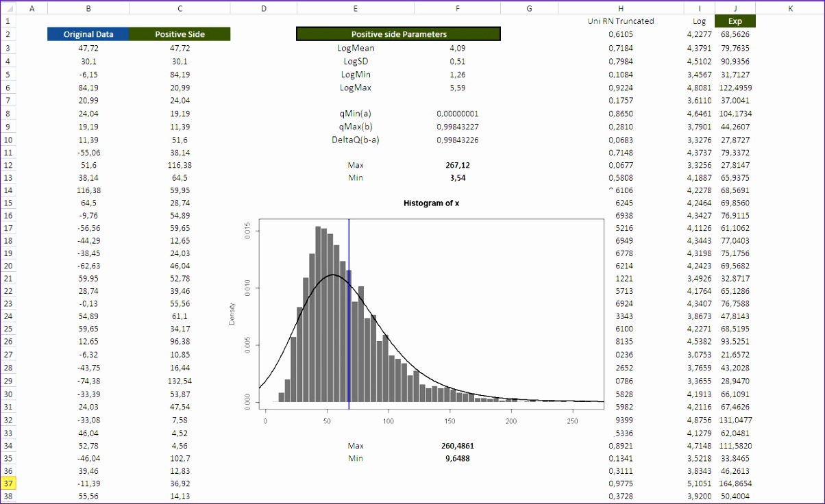825x504 pixels.
Task: Select the Max value 260,4861 below the chart
Action: 457,445
